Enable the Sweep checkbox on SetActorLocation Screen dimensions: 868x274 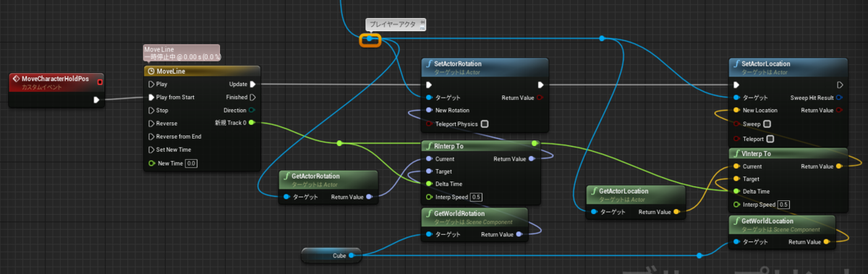(x=767, y=124)
